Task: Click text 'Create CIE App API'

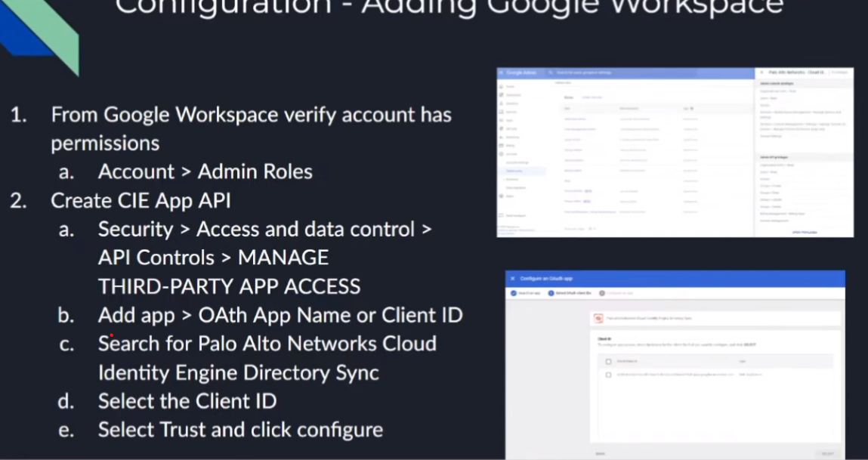Action: (x=141, y=201)
